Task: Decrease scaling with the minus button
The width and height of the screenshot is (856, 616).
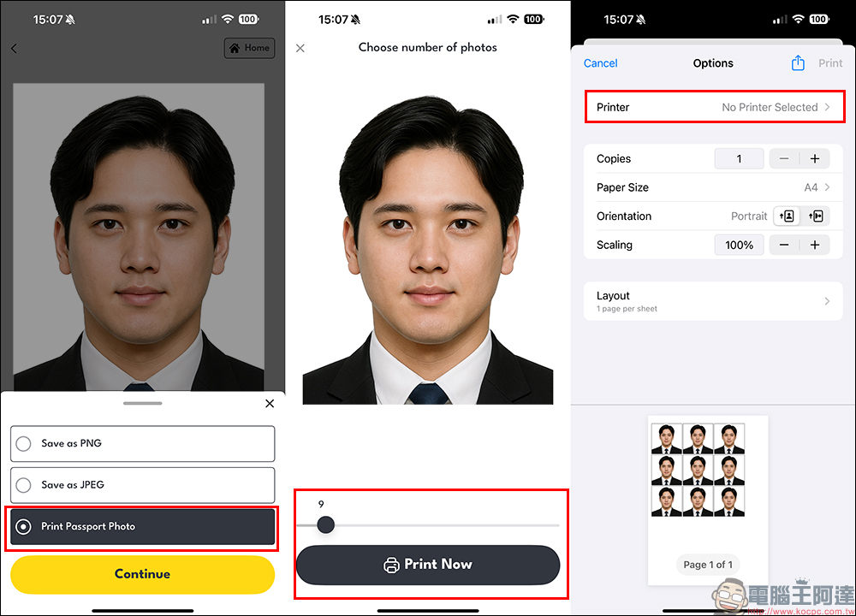Action: (x=784, y=245)
